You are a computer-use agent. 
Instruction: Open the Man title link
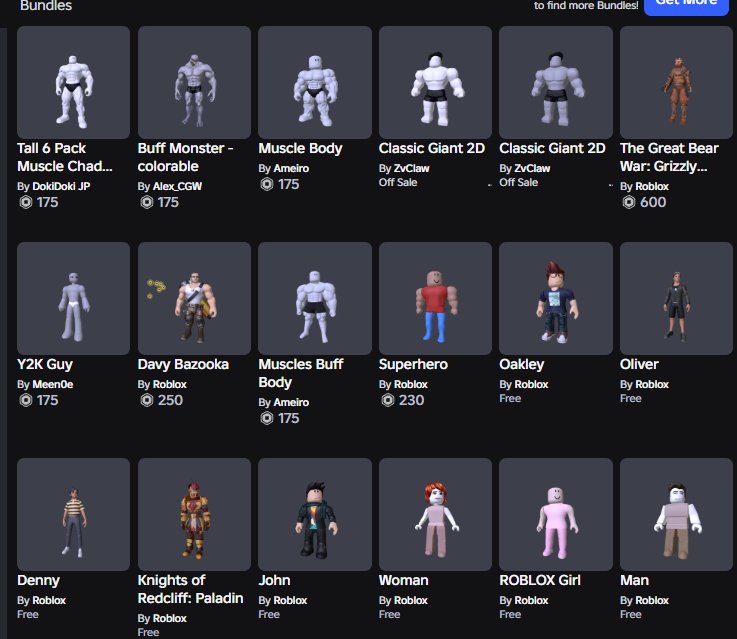pos(635,581)
